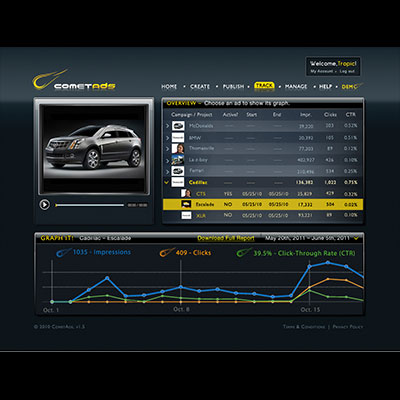
Task: Click the Oct. 15 graph axis label
Action: [310, 310]
